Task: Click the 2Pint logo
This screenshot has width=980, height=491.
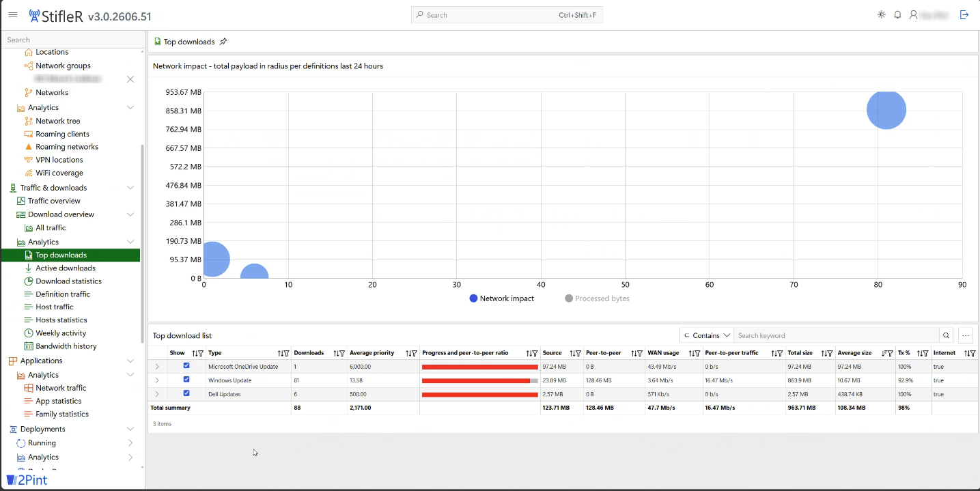Action: click(27, 480)
